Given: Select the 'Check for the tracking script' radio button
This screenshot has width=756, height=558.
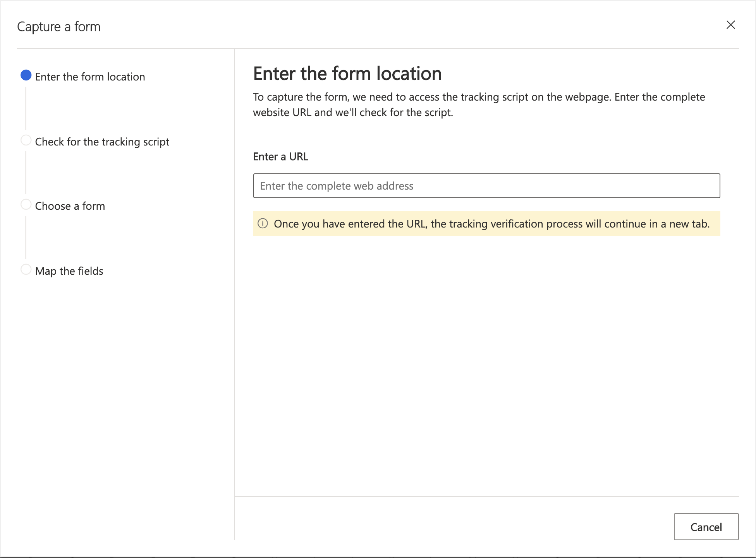Looking at the screenshot, I should click(x=26, y=140).
